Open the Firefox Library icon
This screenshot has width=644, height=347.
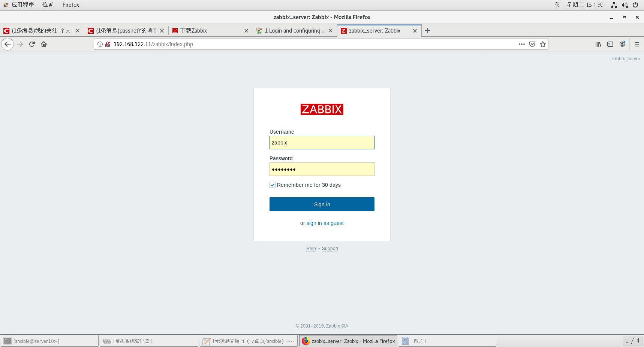click(x=598, y=44)
